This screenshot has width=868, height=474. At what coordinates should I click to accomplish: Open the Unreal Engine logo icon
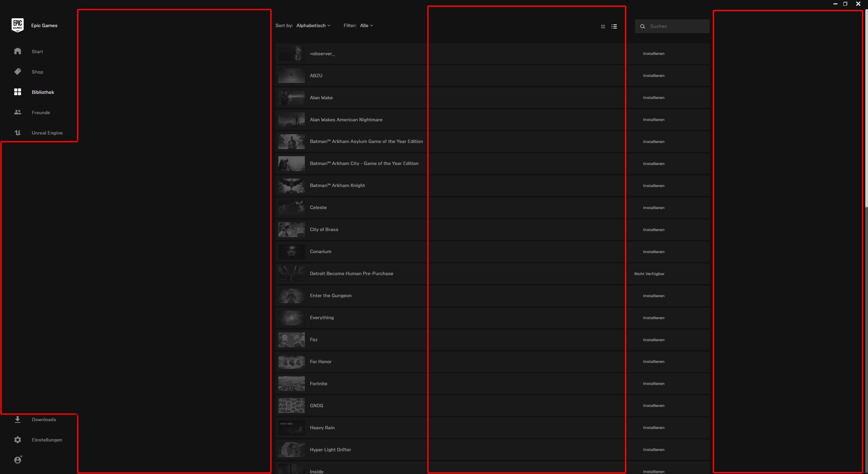pyautogui.click(x=18, y=132)
